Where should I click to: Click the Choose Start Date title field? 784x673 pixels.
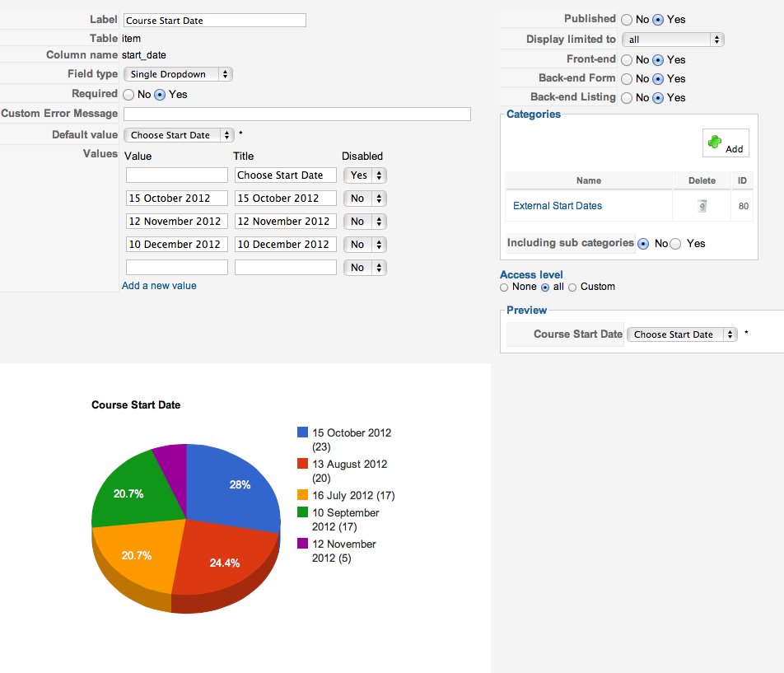(286, 175)
